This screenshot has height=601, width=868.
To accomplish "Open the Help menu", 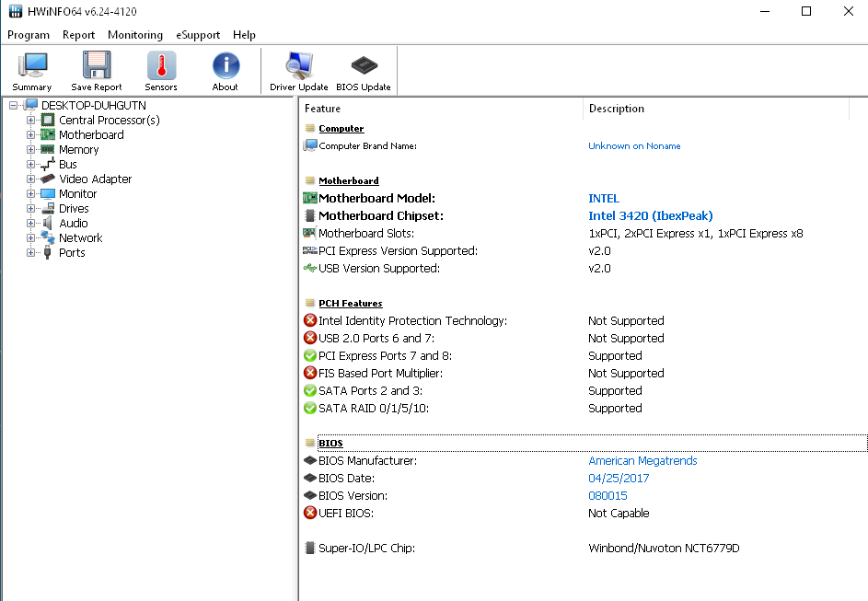I will (244, 35).
